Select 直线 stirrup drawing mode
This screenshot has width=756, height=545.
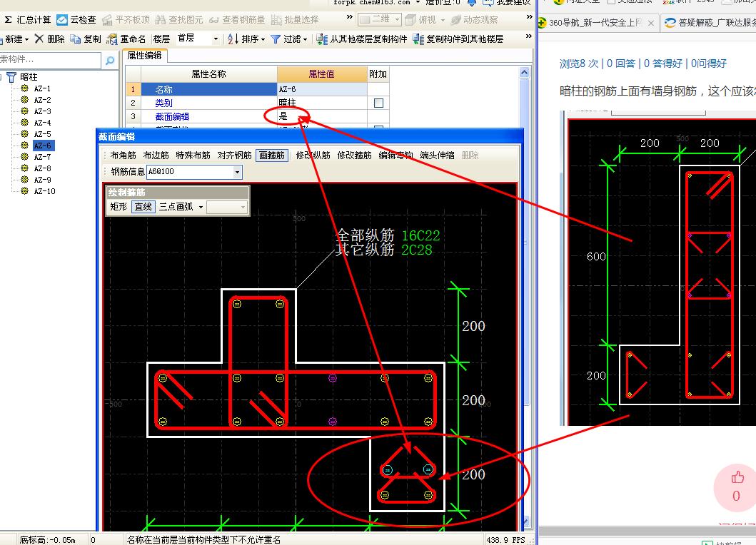click(x=143, y=207)
